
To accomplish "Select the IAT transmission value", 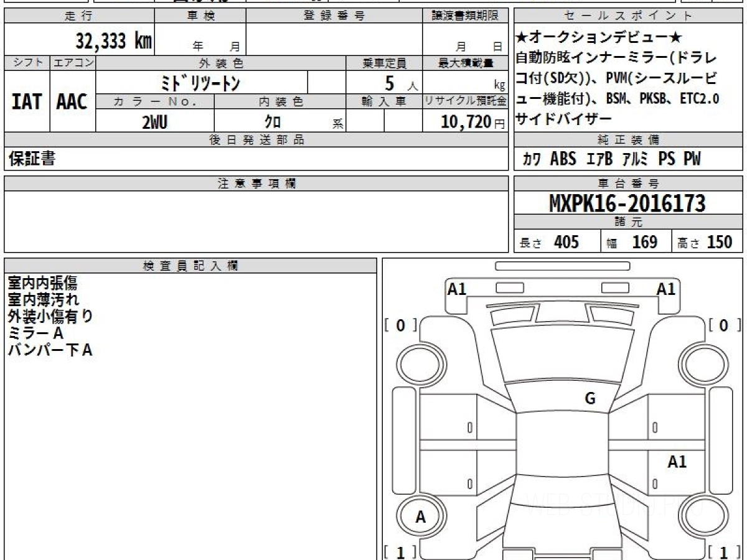I will [27, 101].
